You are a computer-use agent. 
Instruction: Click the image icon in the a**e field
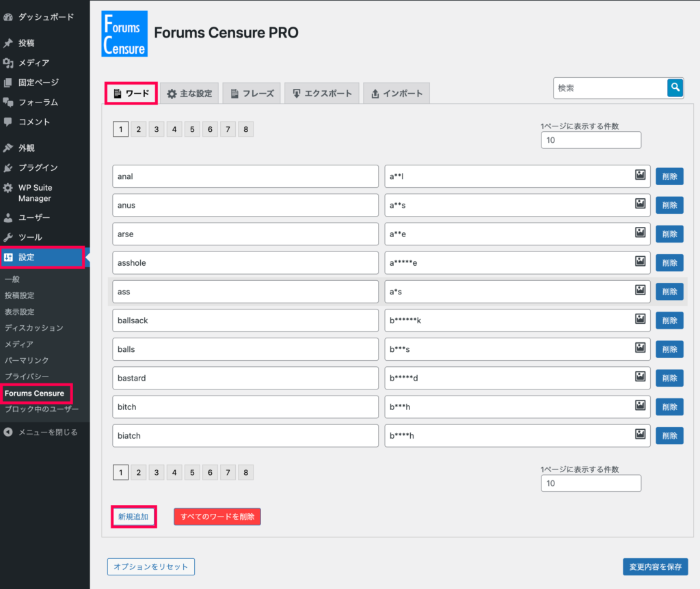tap(640, 232)
